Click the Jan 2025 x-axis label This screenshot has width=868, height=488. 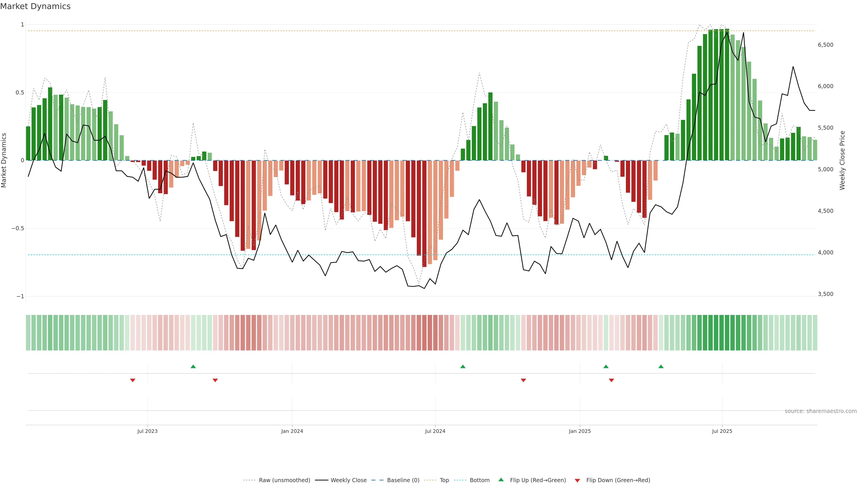coord(580,431)
